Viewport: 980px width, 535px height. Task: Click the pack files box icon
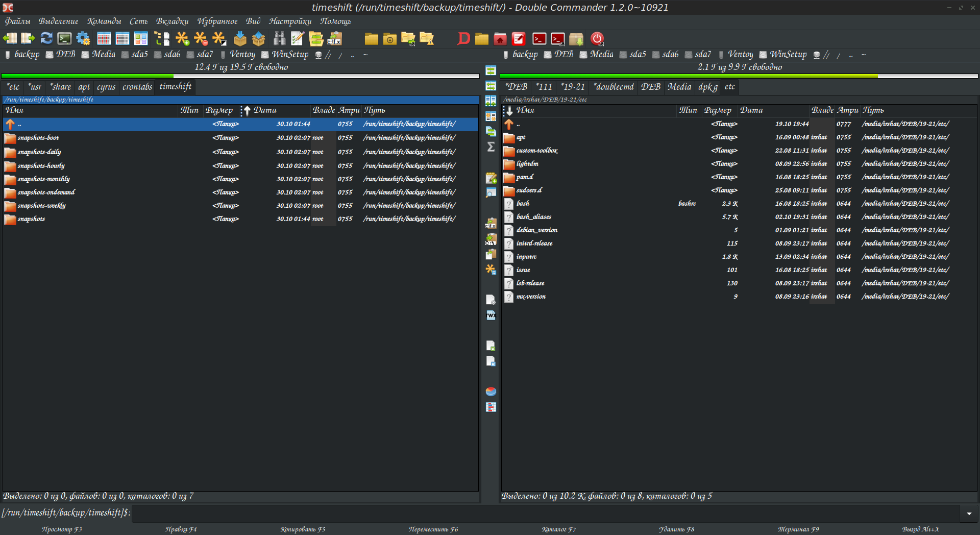240,39
